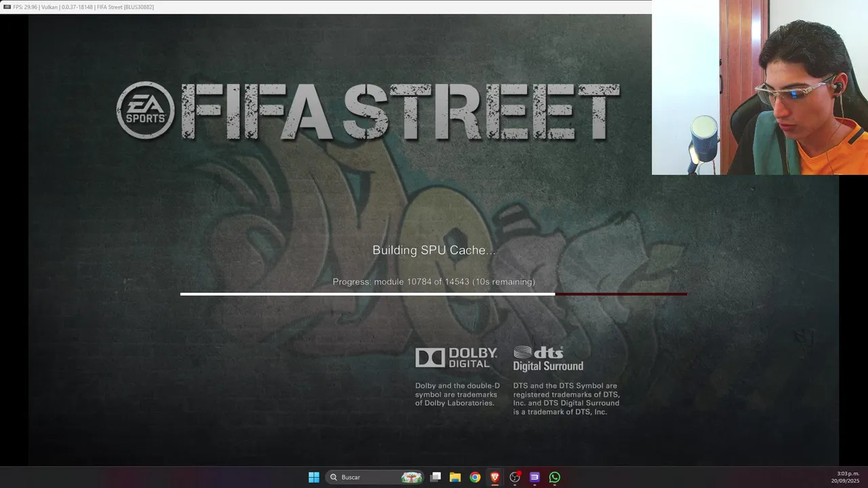
Task: Open File Explorer from the taskbar
Action: point(455,477)
